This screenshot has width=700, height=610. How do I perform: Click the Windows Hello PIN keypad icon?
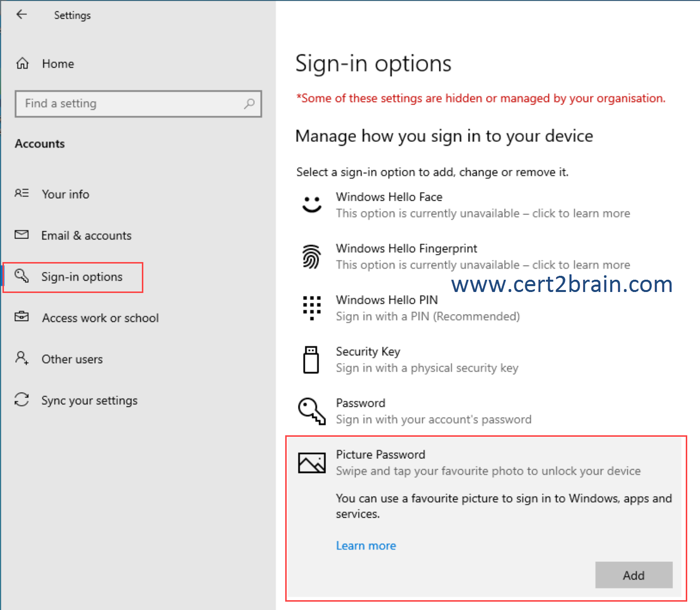coord(312,308)
